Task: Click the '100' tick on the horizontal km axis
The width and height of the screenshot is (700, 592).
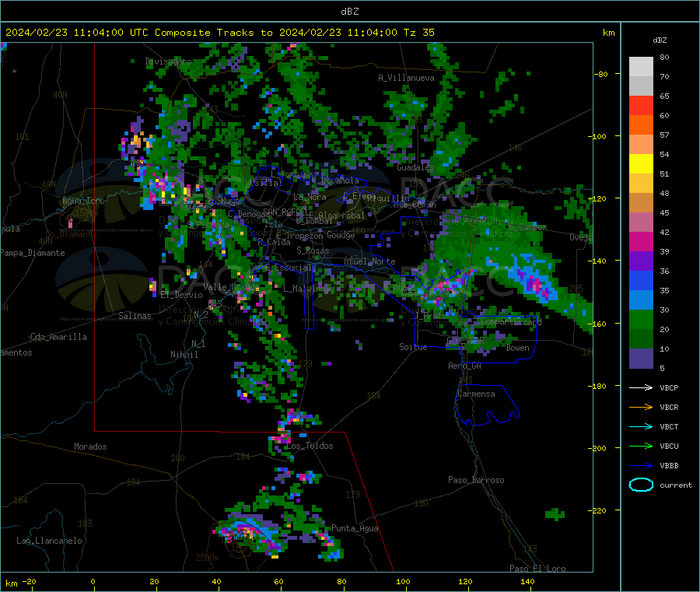Action: [x=403, y=581]
